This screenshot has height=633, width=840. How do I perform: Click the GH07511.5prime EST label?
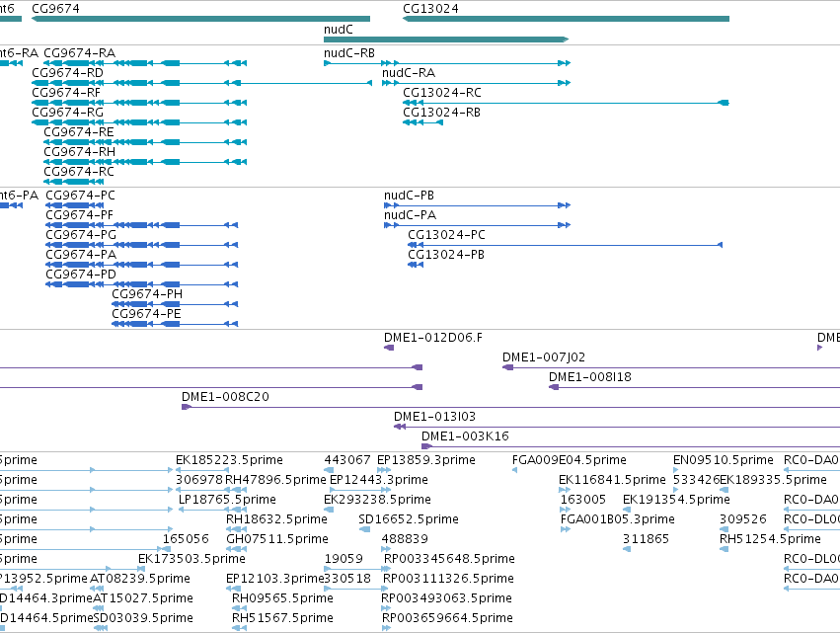pyautogui.click(x=277, y=539)
